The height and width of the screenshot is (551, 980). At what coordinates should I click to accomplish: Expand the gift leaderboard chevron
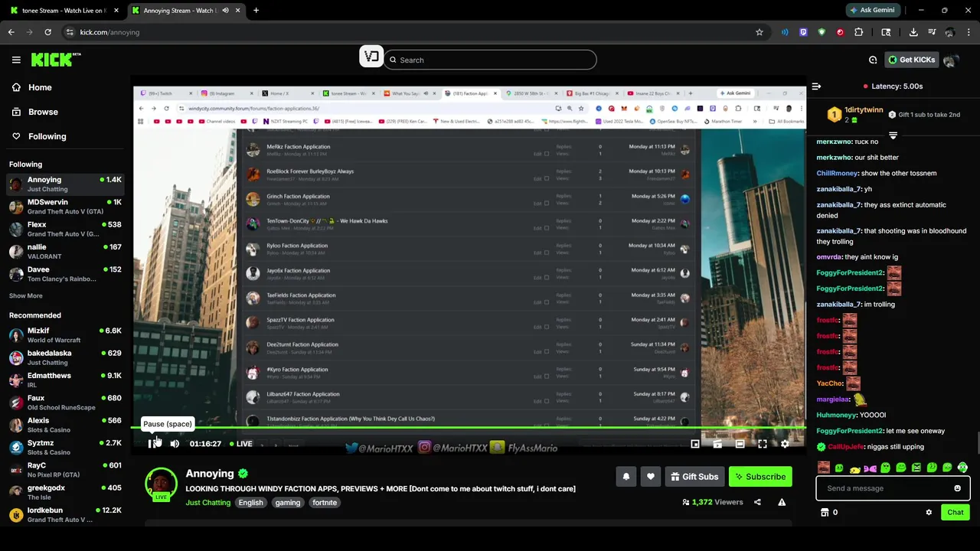click(x=893, y=135)
